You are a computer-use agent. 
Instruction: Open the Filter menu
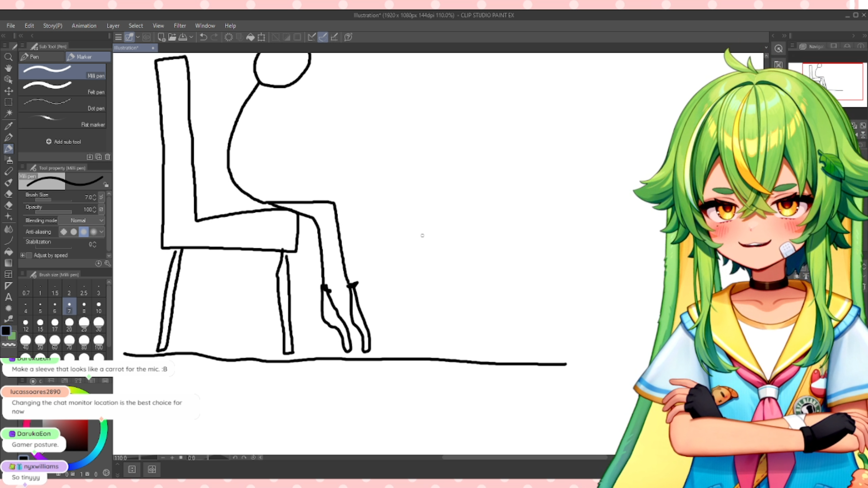pos(179,26)
